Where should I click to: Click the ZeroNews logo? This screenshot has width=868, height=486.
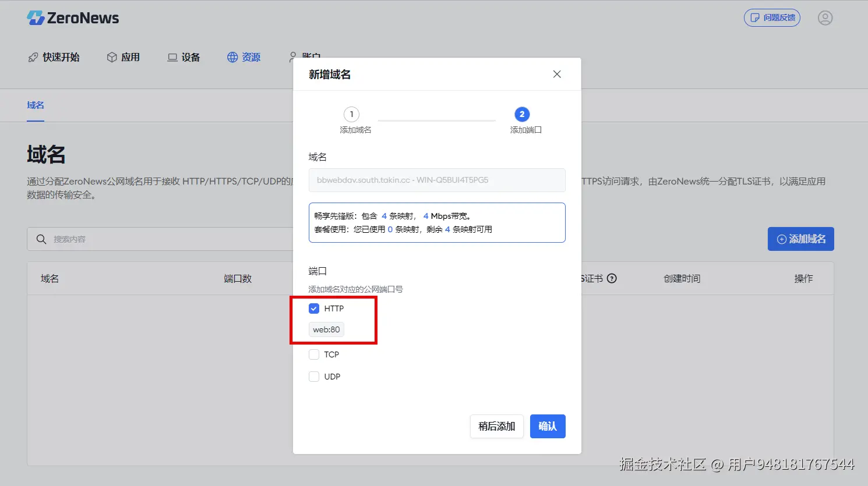[x=73, y=18]
